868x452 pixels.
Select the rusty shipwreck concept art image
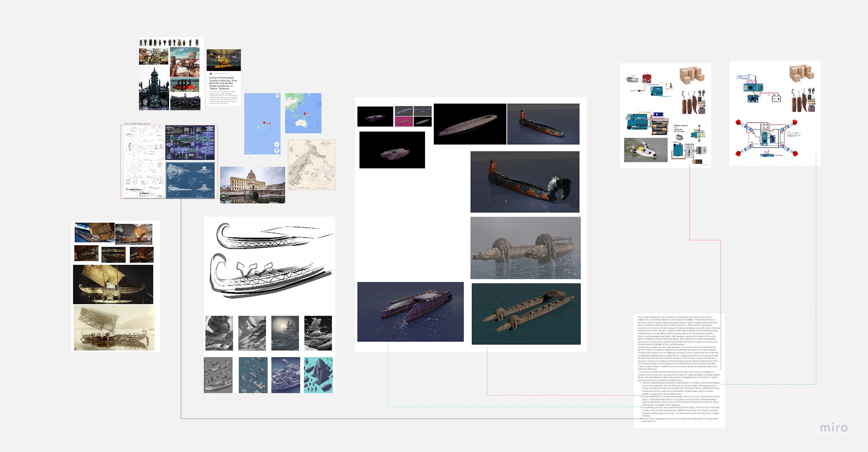point(185,62)
